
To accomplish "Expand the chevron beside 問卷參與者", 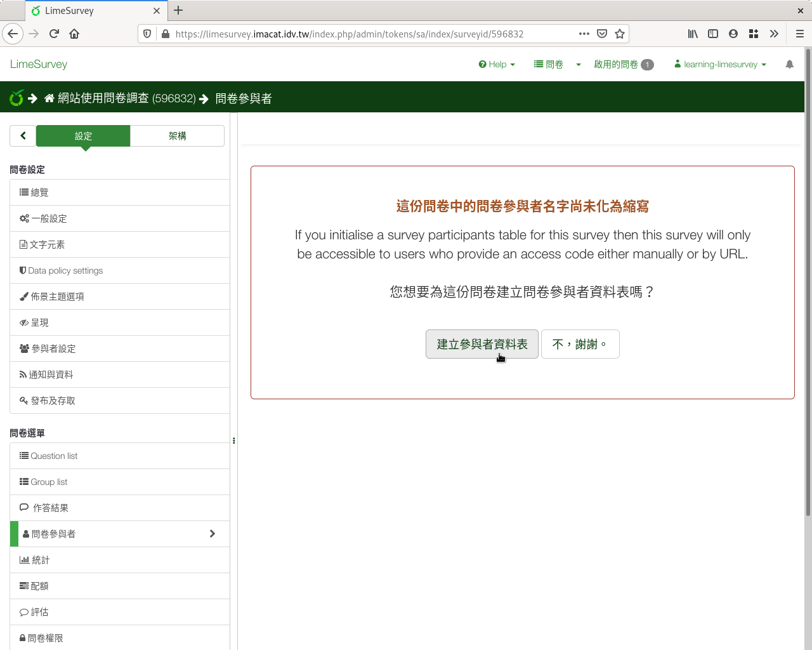I will pos(213,534).
